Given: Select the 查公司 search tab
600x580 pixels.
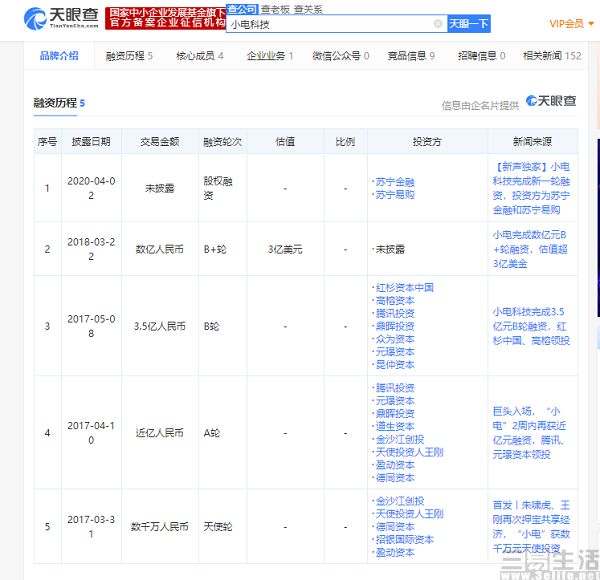Looking at the screenshot, I should [242, 6].
